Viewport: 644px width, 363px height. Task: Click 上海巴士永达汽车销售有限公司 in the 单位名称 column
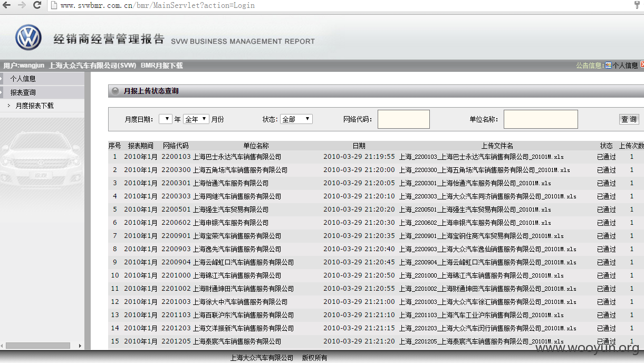(237, 157)
